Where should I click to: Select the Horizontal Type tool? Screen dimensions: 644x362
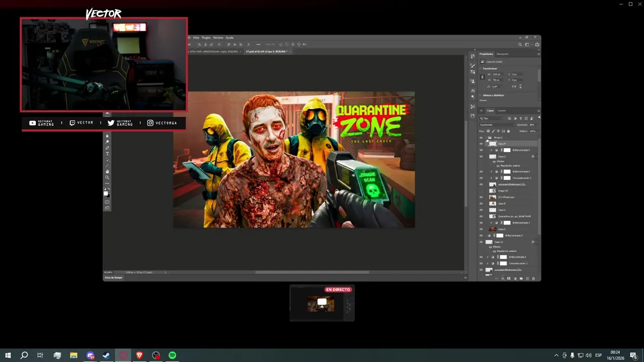coord(107,154)
